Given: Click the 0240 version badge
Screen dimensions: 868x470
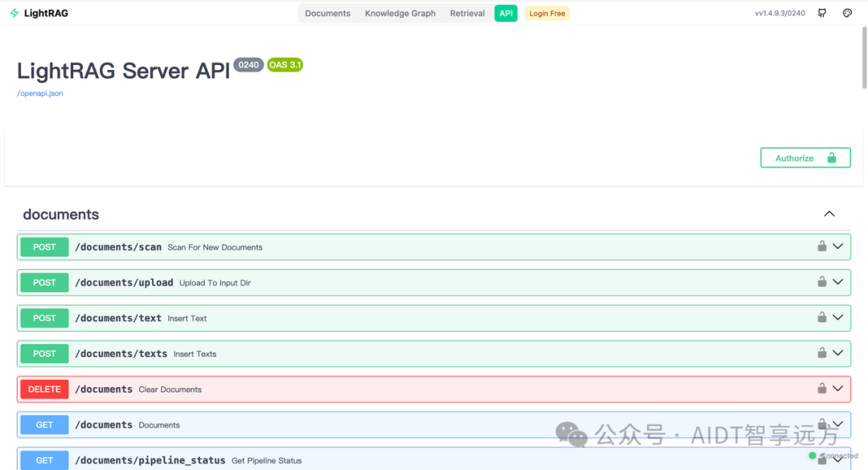Looking at the screenshot, I should (248, 65).
